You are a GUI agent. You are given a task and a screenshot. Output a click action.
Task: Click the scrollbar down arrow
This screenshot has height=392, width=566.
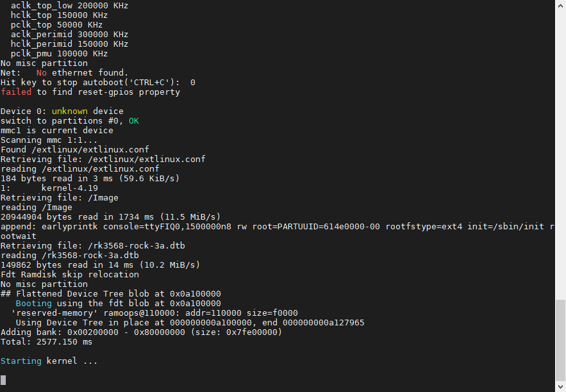(560, 386)
